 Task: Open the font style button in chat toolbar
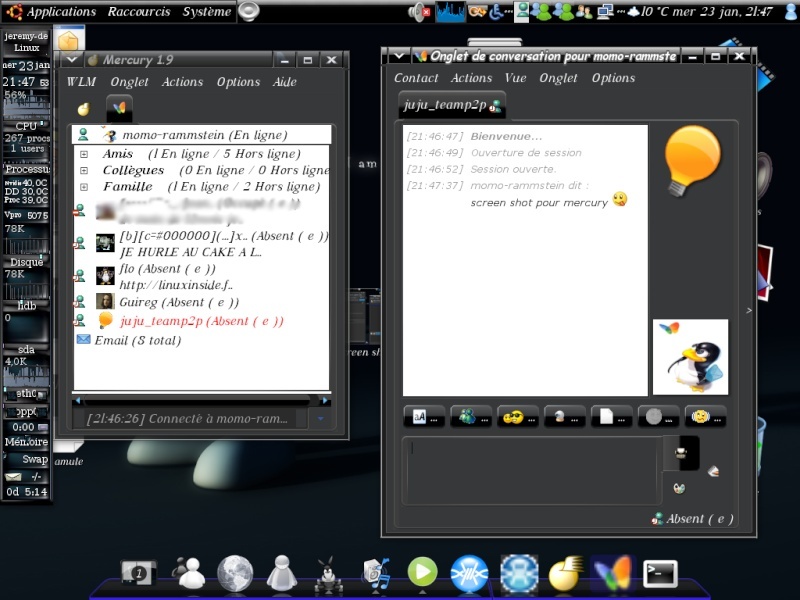click(423, 417)
